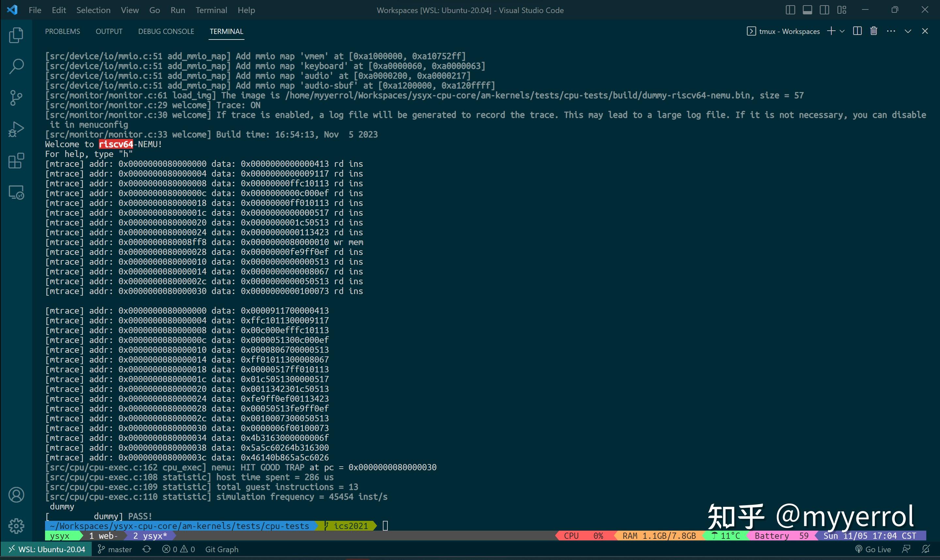Split the terminal pane
The image size is (940, 560).
click(857, 31)
